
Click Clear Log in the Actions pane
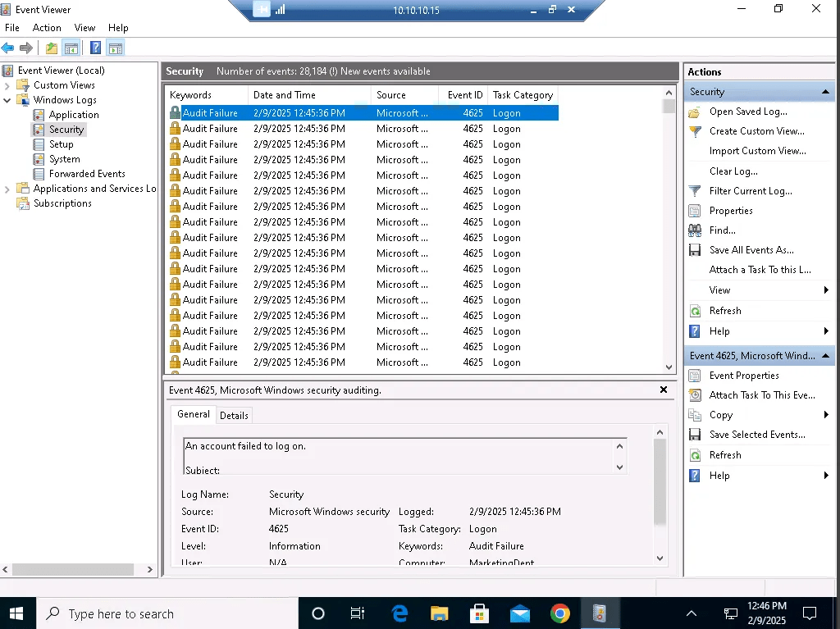coord(733,171)
